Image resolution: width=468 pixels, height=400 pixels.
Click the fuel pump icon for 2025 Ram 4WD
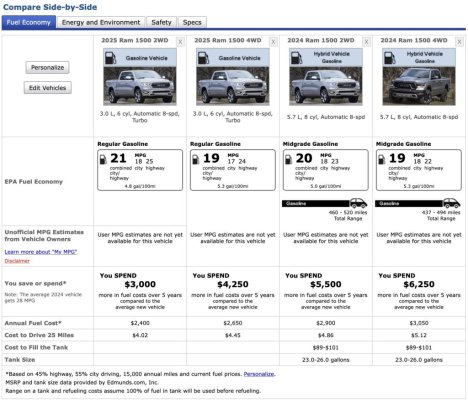[203, 58]
